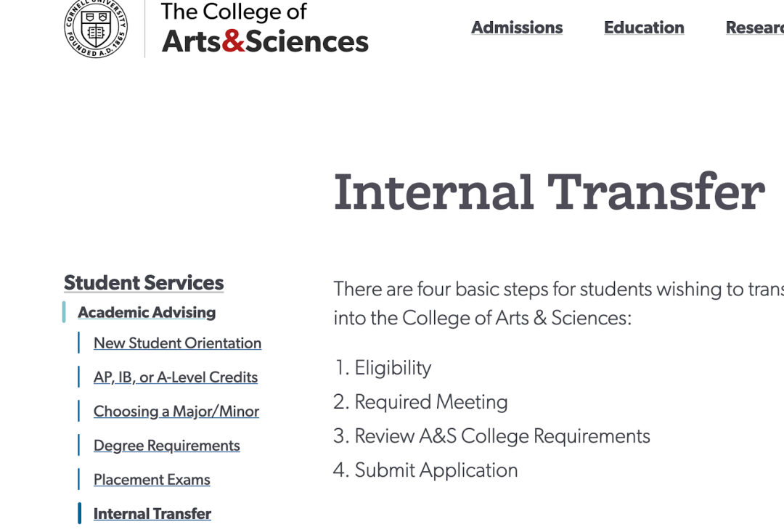The height and width of the screenshot is (532, 784).
Task: Click the dark blue marker beside Internal Transfer
Action: 80,514
